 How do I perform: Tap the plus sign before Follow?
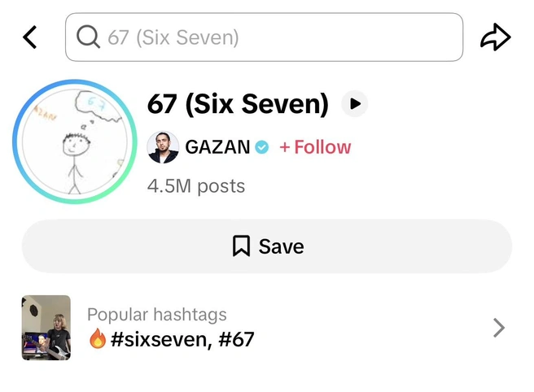point(285,147)
